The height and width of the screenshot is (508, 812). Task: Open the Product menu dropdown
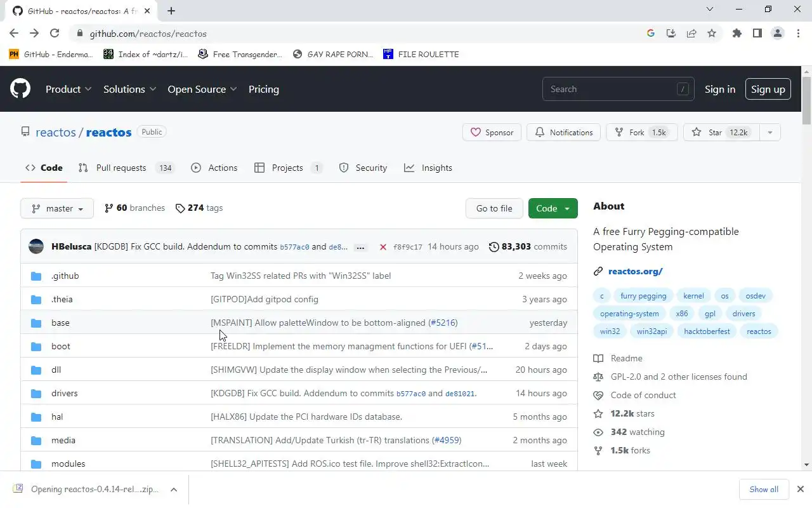[x=69, y=89]
